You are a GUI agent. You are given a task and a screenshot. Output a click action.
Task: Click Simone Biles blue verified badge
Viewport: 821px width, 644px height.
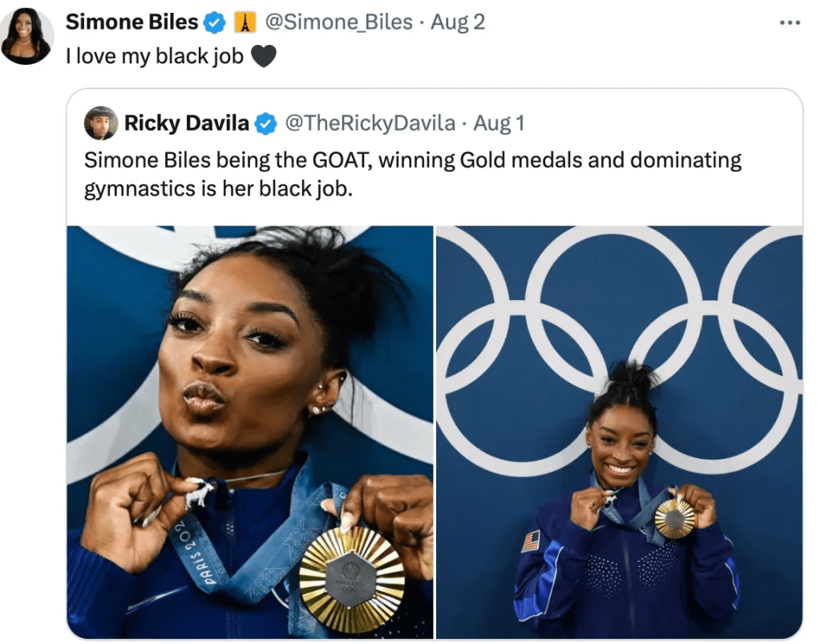coord(214,23)
